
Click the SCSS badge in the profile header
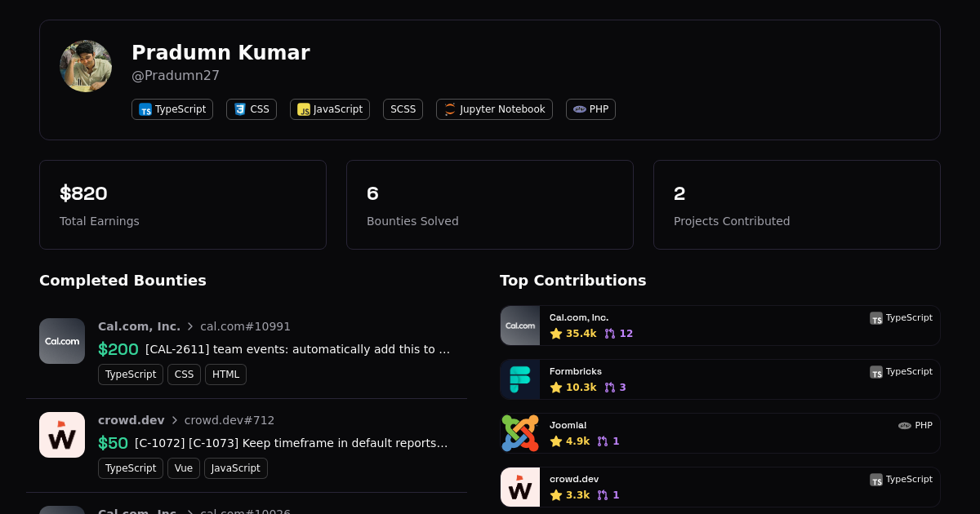[403, 109]
